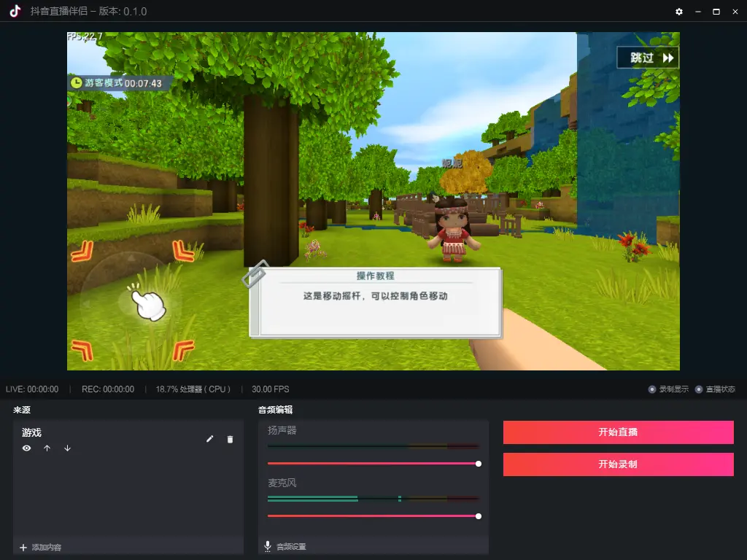Click the paperclip on tutorial dialog
The height and width of the screenshot is (560, 747).
click(x=256, y=274)
